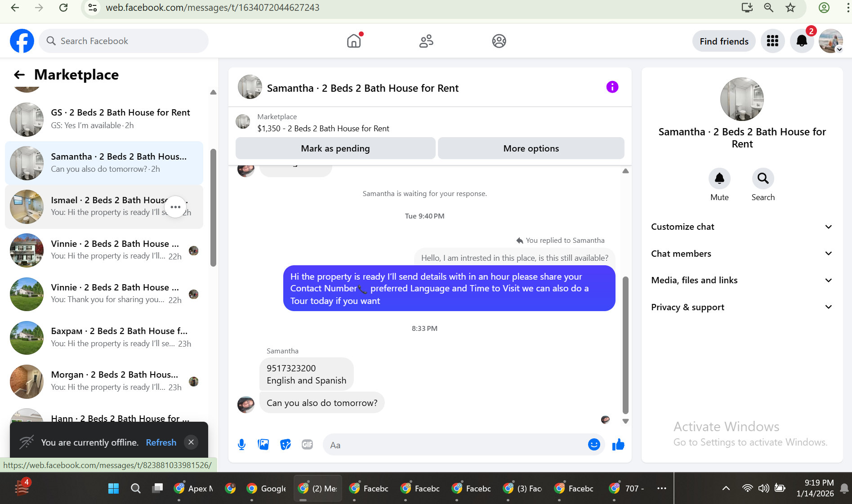
Task: Click Samantha's avatar in the chat header
Action: (250, 87)
